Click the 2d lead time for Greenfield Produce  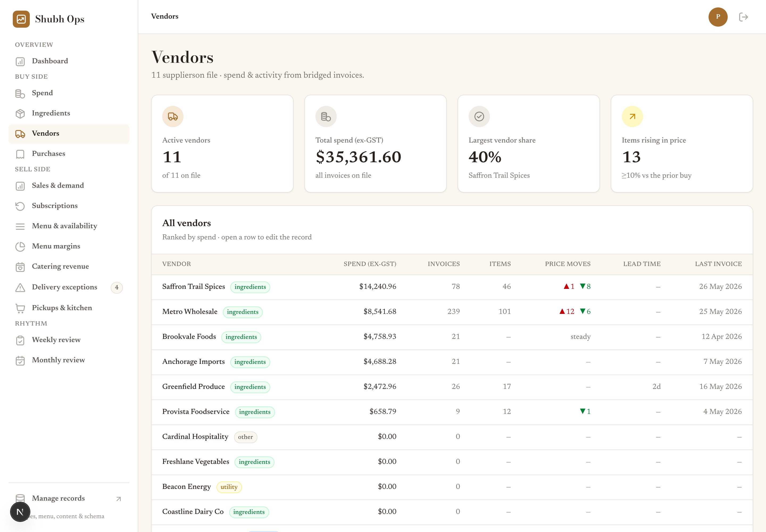[656, 387]
